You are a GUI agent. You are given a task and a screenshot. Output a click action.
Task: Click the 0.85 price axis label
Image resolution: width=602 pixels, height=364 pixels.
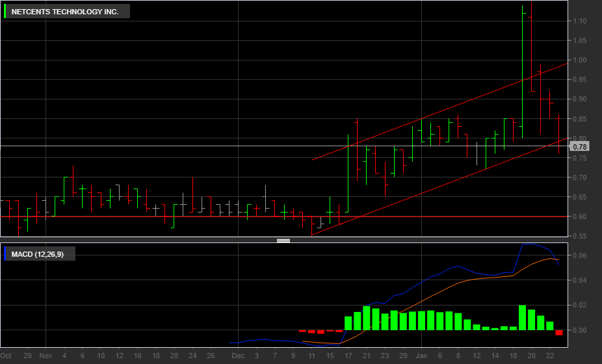pos(580,119)
